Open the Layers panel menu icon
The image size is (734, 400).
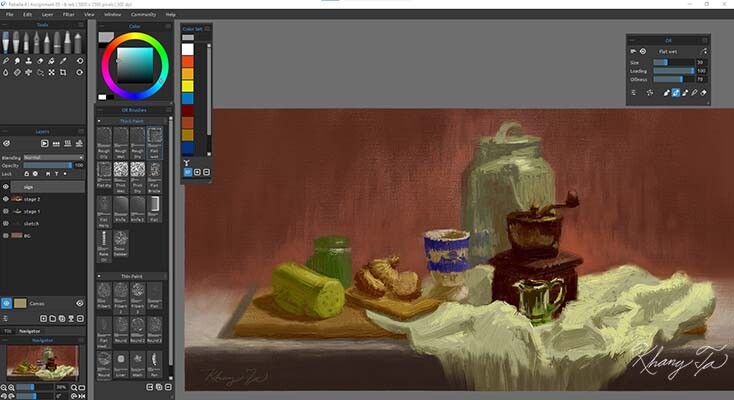[x=81, y=132]
